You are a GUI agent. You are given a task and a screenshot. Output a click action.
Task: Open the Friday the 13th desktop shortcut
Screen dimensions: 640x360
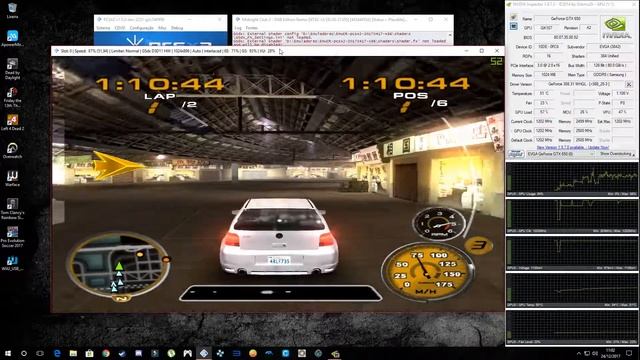pos(12,97)
